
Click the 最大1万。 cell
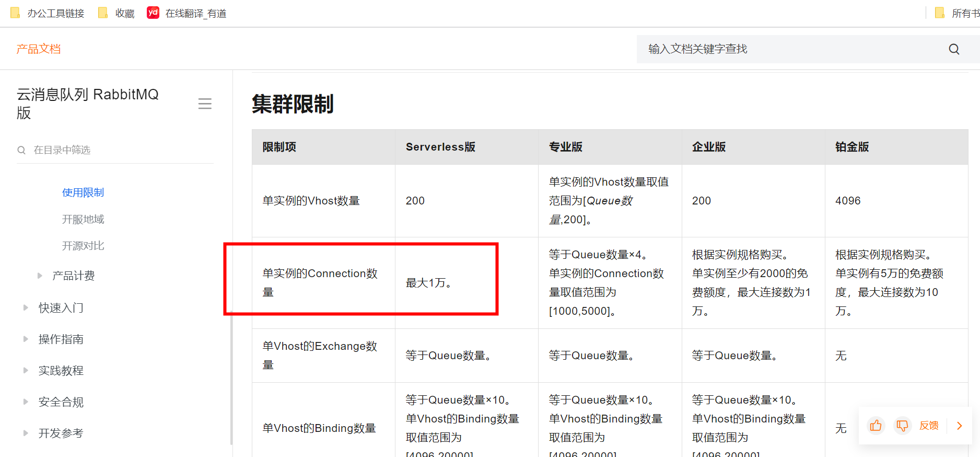tap(466, 283)
